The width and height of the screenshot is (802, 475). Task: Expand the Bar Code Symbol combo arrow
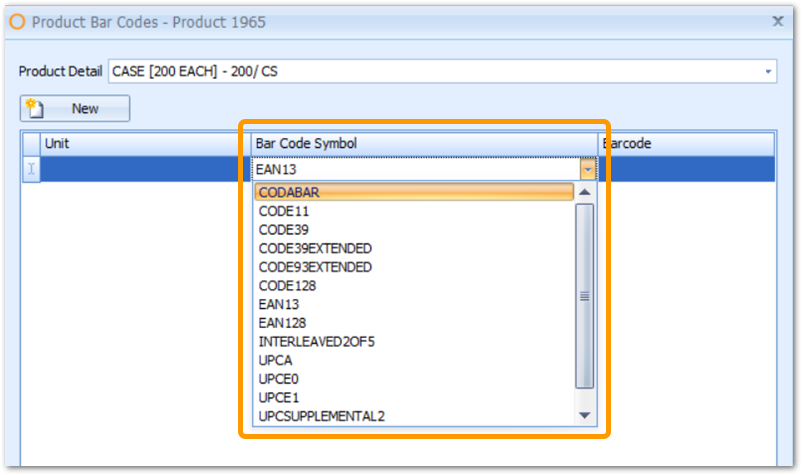click(588, 170)
